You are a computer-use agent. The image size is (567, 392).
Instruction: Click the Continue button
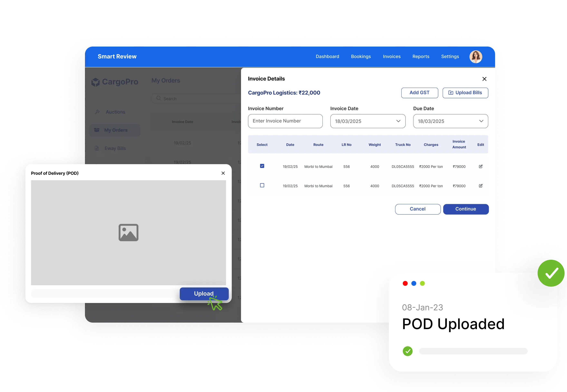pyautogui.click(x=466, y=209)
